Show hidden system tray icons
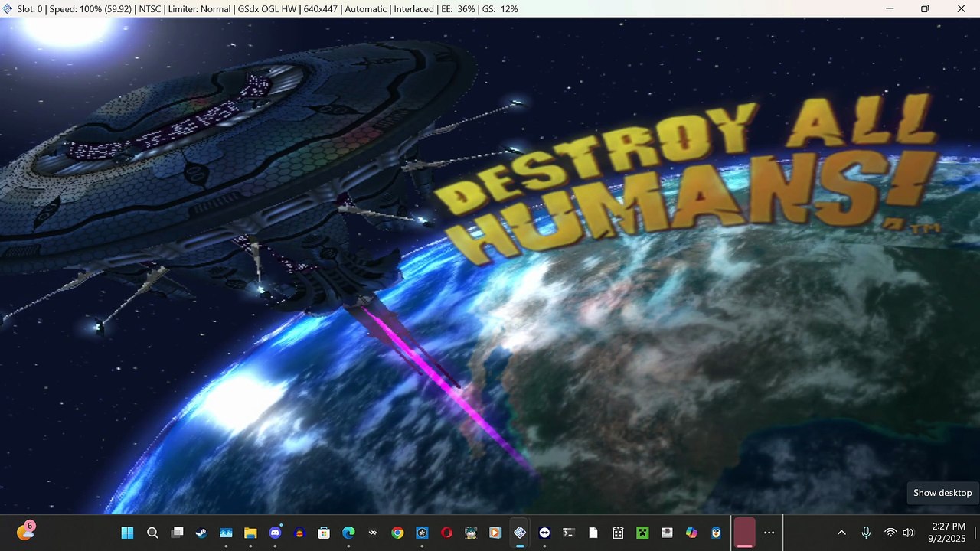Screen dimensions: 980x551 841,533
